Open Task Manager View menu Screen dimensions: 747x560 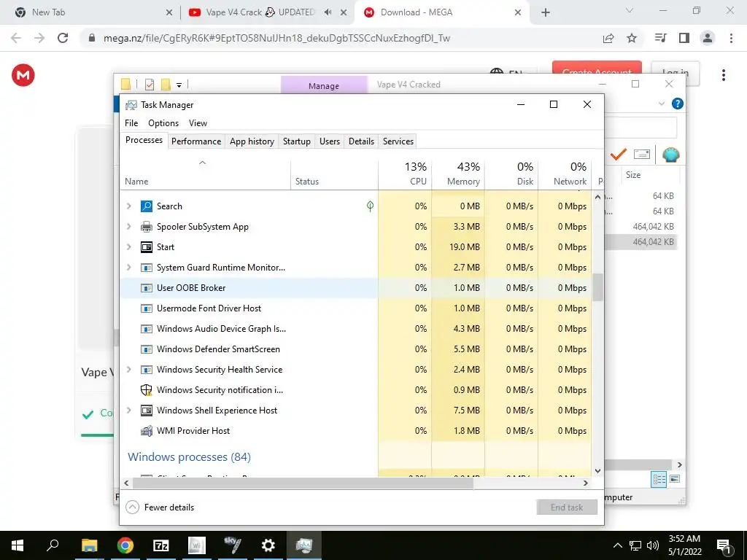[198, 122]
